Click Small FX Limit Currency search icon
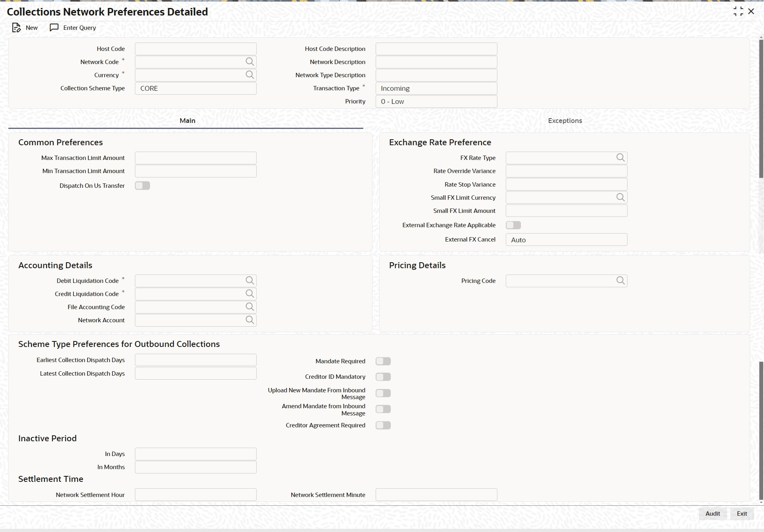Image resolution: width=764 pixels, height=532 pixels. coord(620,197)
